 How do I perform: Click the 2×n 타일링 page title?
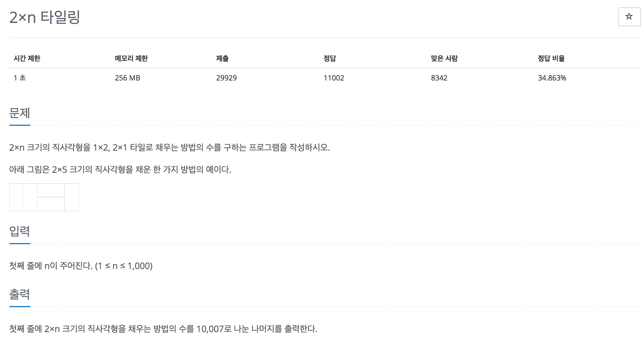click(45, 17)
